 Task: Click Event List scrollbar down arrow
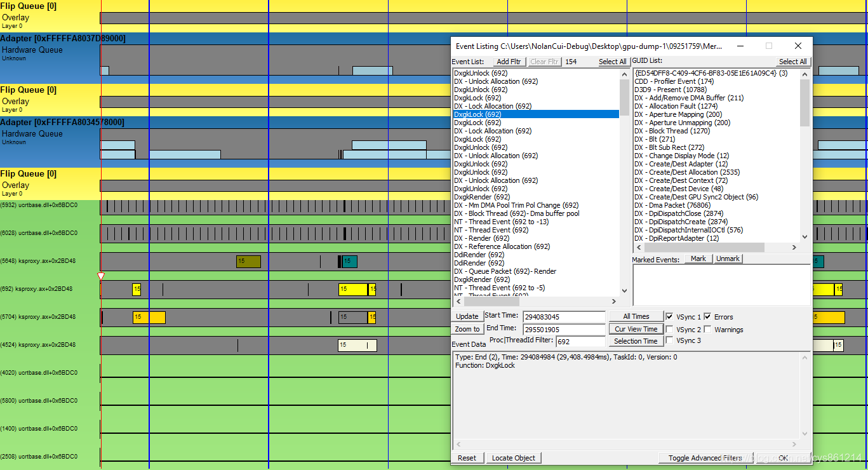coord(624,291)
